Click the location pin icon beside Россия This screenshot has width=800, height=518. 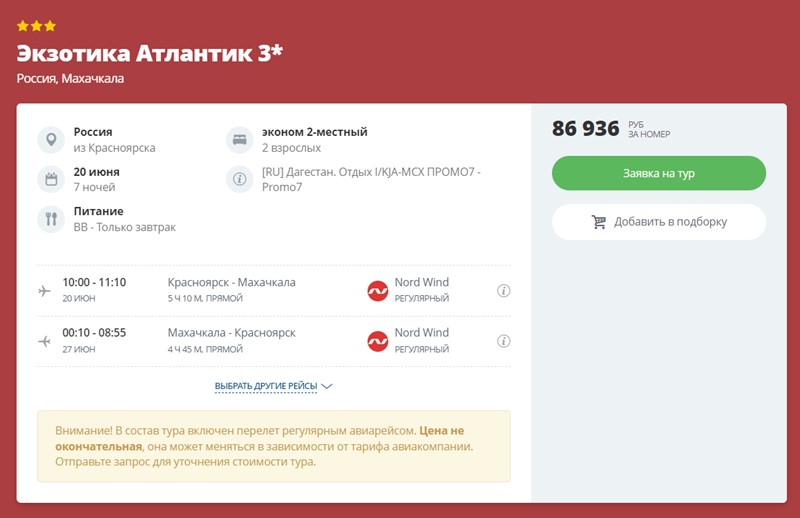pyautogui.click(x=51, y=140)
